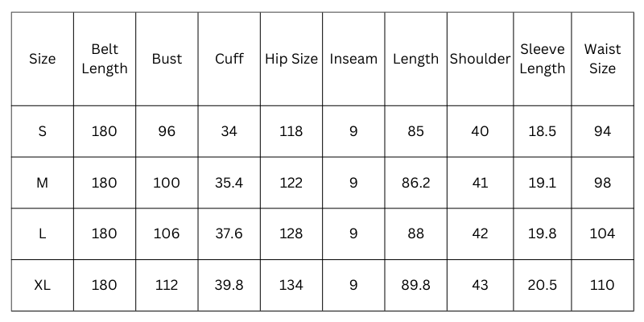Select the Sleeve Length header cell
The image size is (644, 322).
click(542, 59)
